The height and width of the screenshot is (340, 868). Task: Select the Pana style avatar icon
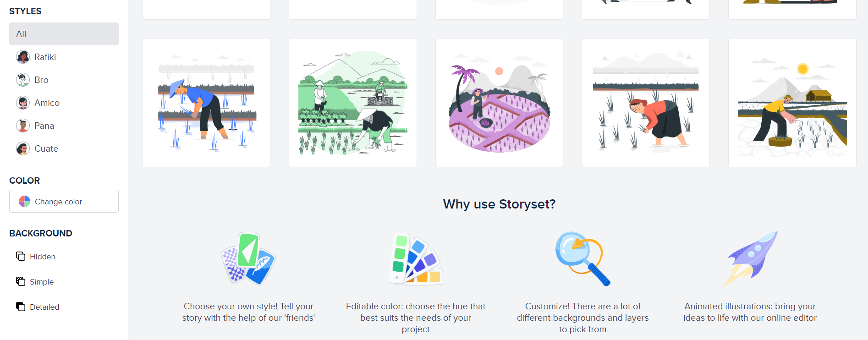click(23, 126)
